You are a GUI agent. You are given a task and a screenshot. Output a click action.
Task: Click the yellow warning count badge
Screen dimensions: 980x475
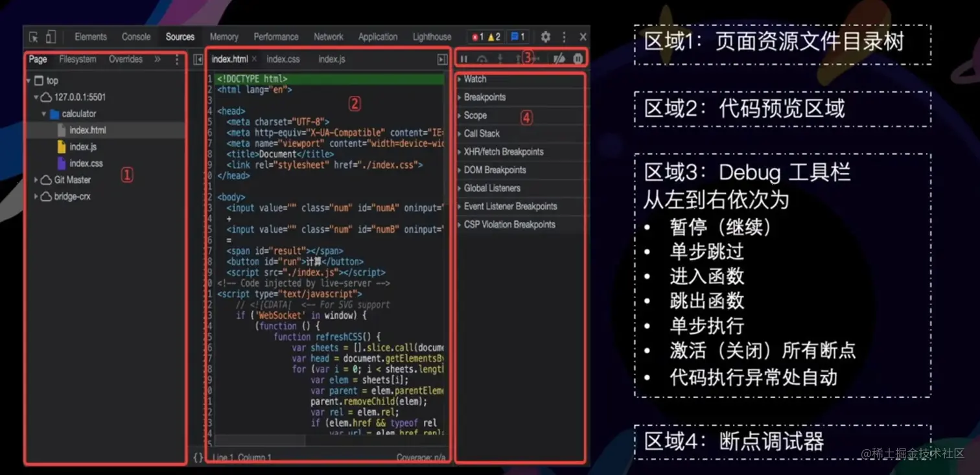(494, 37)
